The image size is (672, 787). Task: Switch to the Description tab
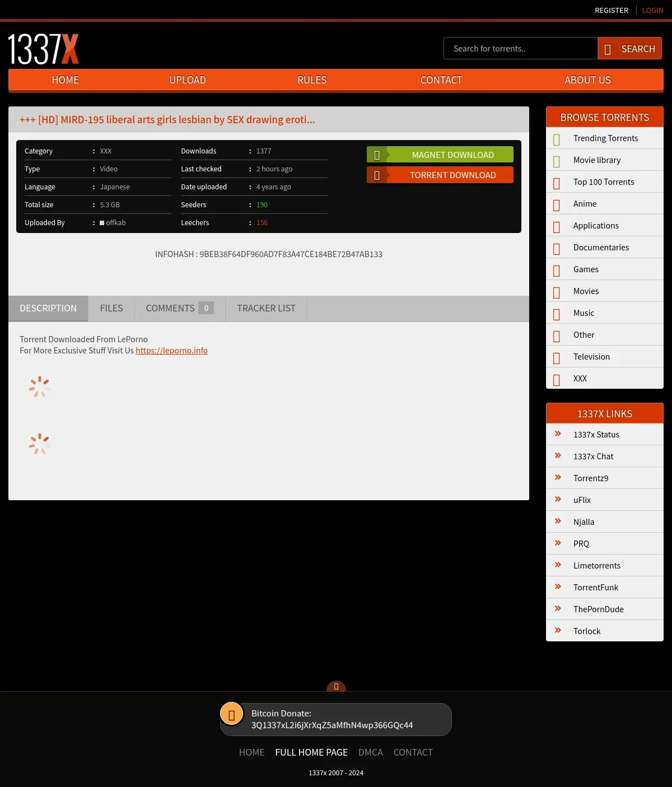pos(48,309)
